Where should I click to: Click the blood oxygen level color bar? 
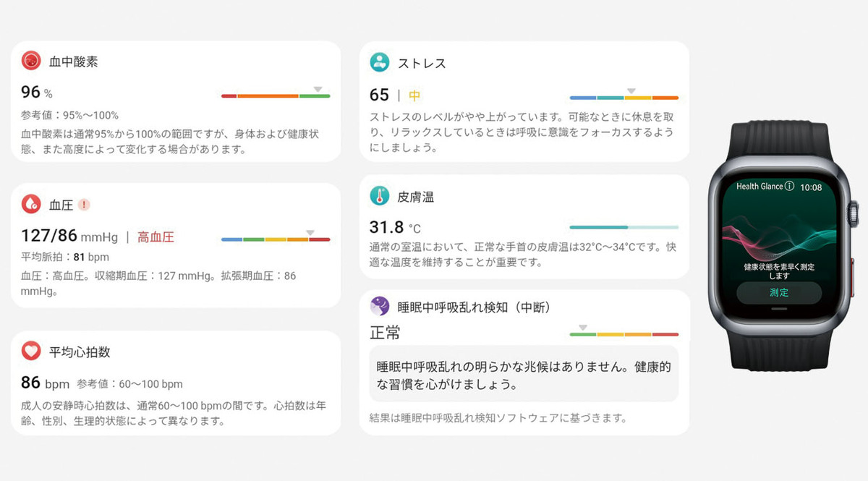pos(276,95)
